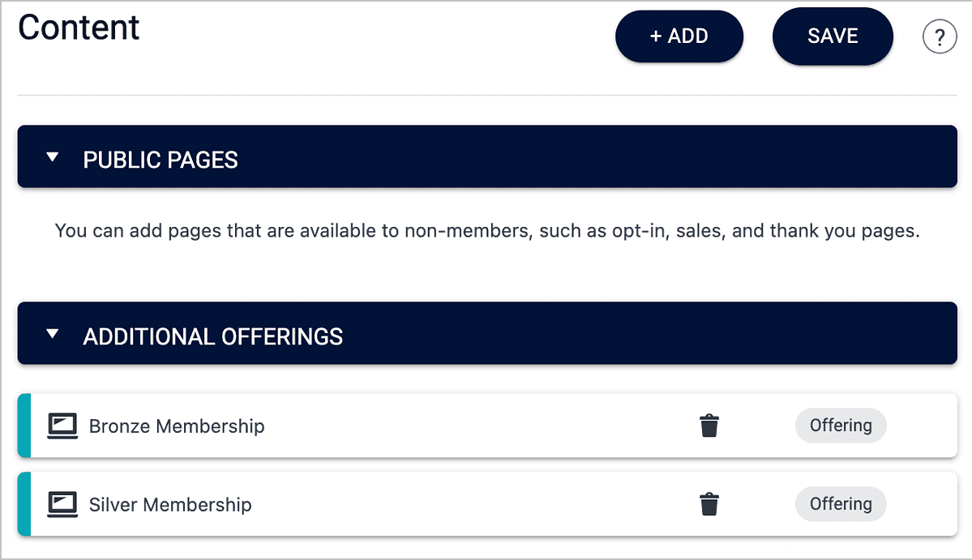Click the Offering badge for Bronze Membership

click(840, 425)
